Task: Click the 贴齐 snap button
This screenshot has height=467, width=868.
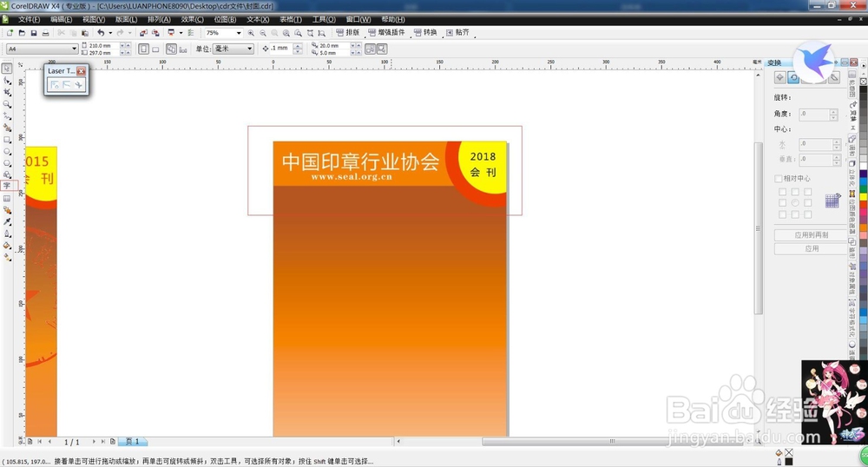Action: point(458,33)
